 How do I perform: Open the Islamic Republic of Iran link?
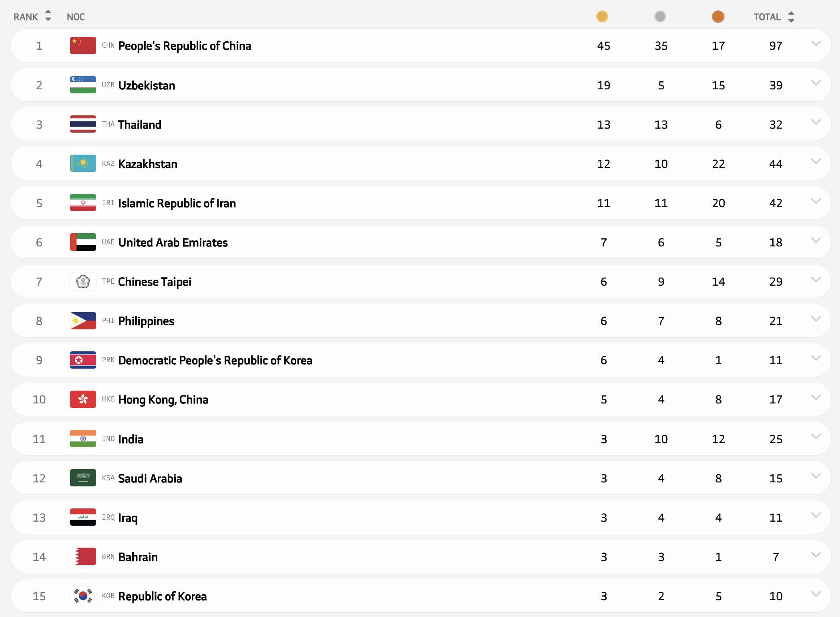point(177,204)
